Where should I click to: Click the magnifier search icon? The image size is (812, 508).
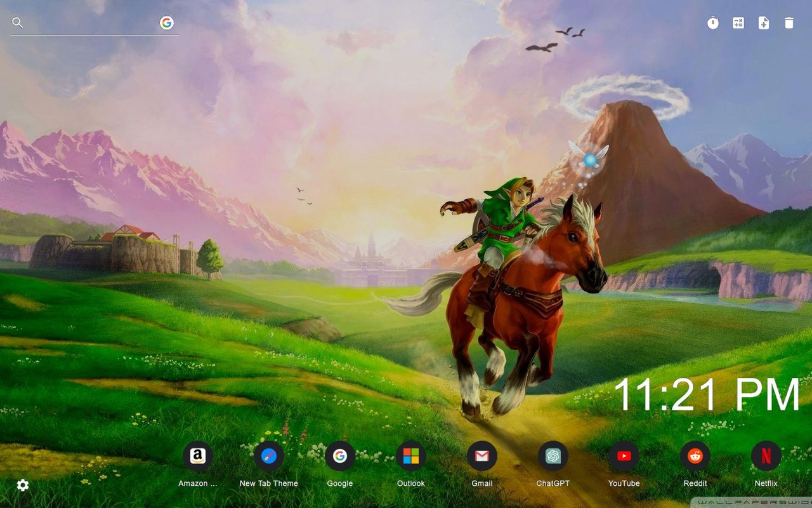pos(17,22)
